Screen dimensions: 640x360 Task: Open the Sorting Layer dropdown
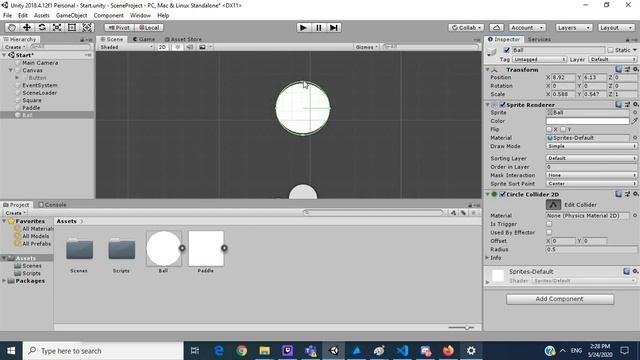pyautogui.click(x=591, y=158)
